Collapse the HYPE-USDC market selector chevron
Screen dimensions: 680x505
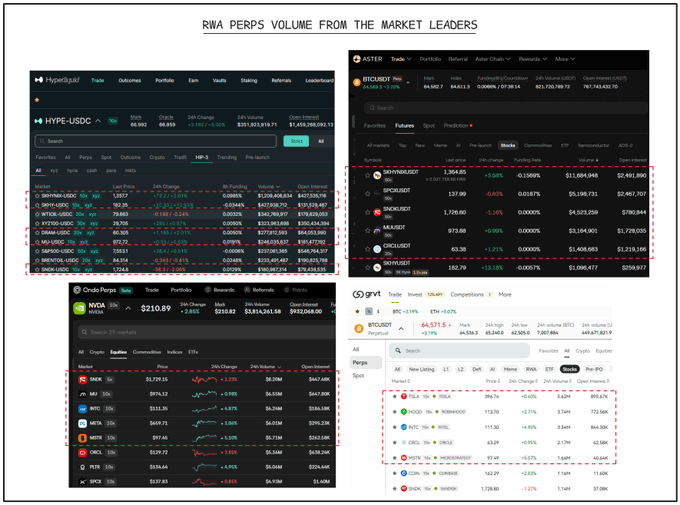[98, 121]
